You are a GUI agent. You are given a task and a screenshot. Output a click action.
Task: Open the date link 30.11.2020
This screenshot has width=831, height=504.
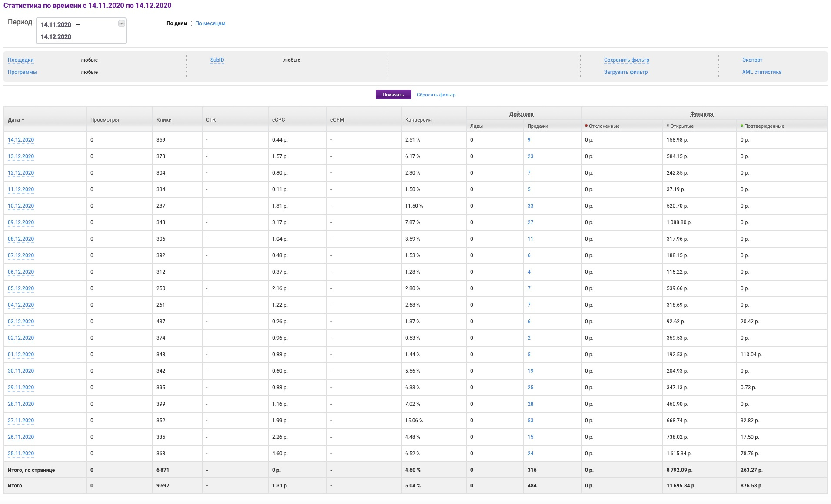point(21,371)
